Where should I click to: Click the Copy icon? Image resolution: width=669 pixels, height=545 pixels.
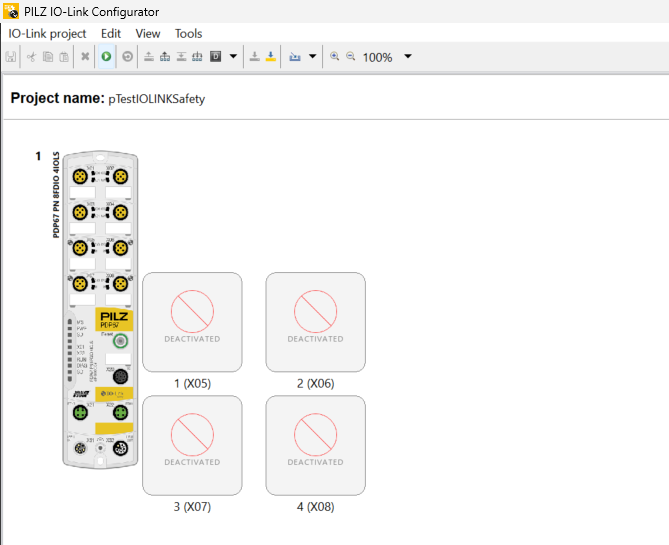(x=48, y=56)
